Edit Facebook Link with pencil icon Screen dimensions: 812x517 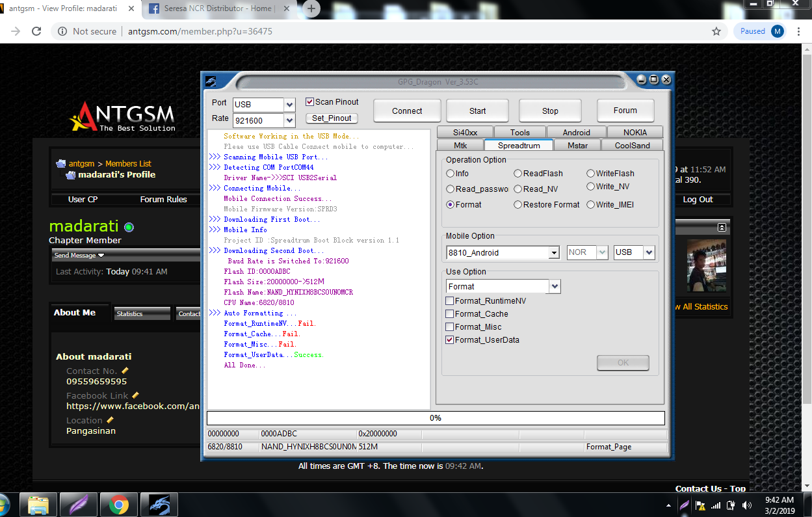tap(136, 395)
